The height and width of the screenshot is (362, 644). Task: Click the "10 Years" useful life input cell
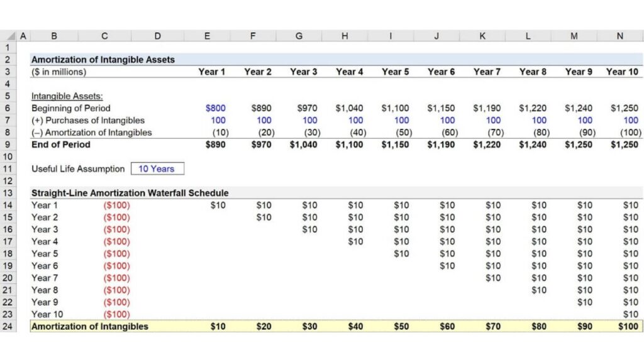157,168
